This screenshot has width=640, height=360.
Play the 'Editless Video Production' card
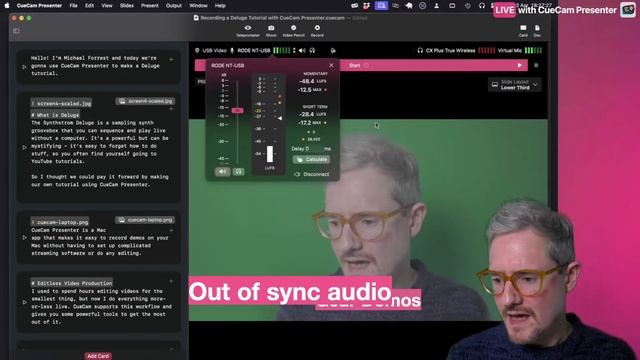coord(24,302)
